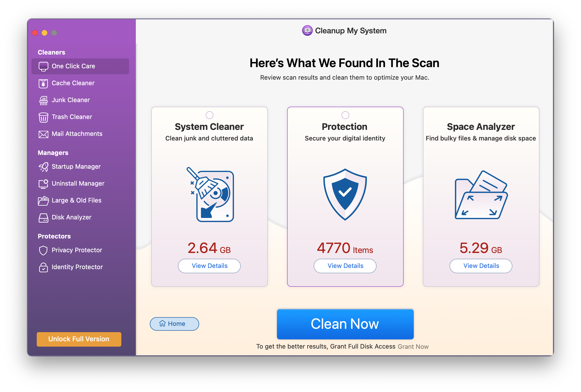Select the Junk Cleaner tool
The height and width of the screenshot is (392, 581).
pyautogui.click(x=70, y=100)
